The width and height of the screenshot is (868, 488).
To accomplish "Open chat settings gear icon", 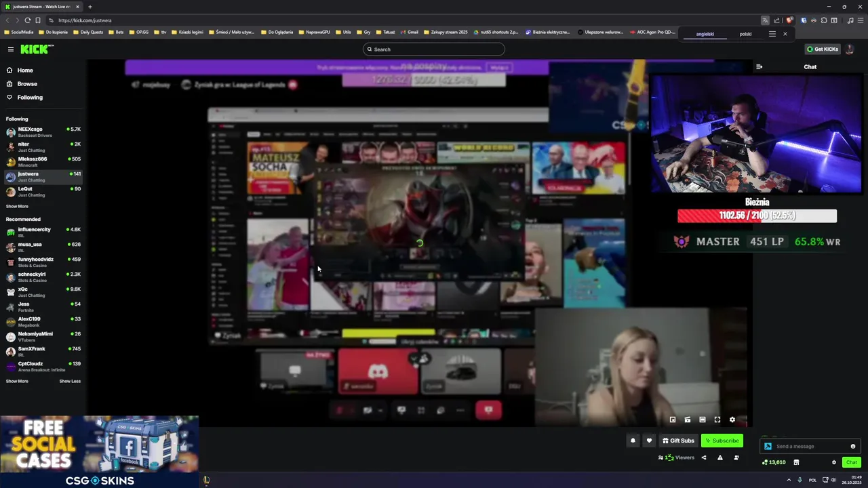I will pyautogui.click(x=834, y=462).
